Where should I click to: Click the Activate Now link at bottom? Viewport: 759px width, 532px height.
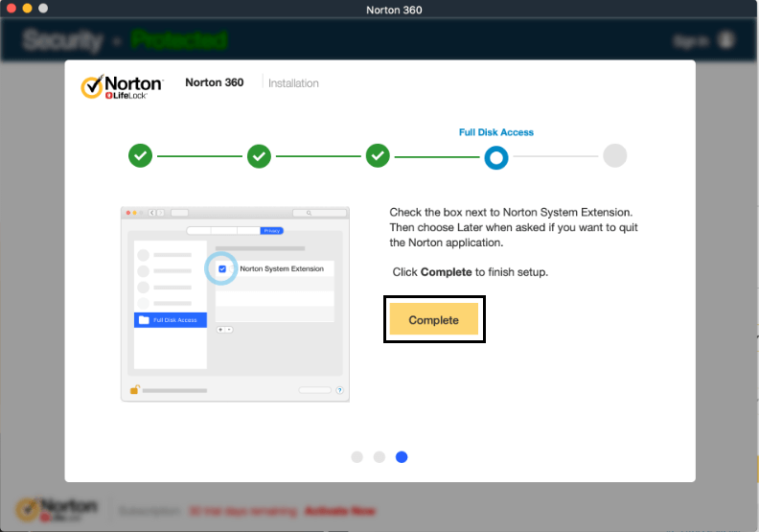(339, 511)
